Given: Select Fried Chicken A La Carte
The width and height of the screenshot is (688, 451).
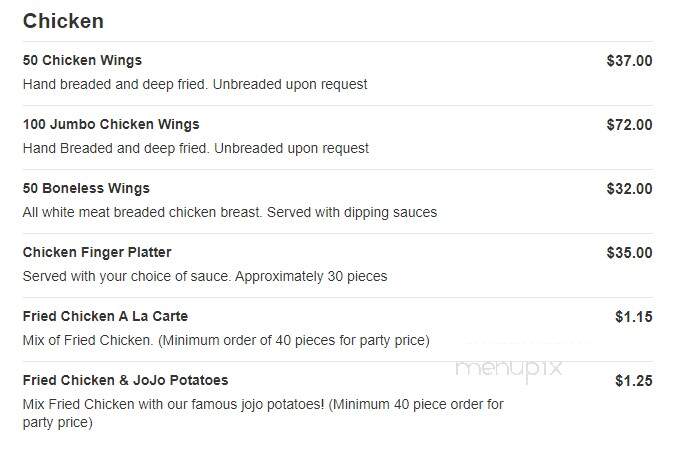Looking at the screenshot, I should click(x=105, y=316).
